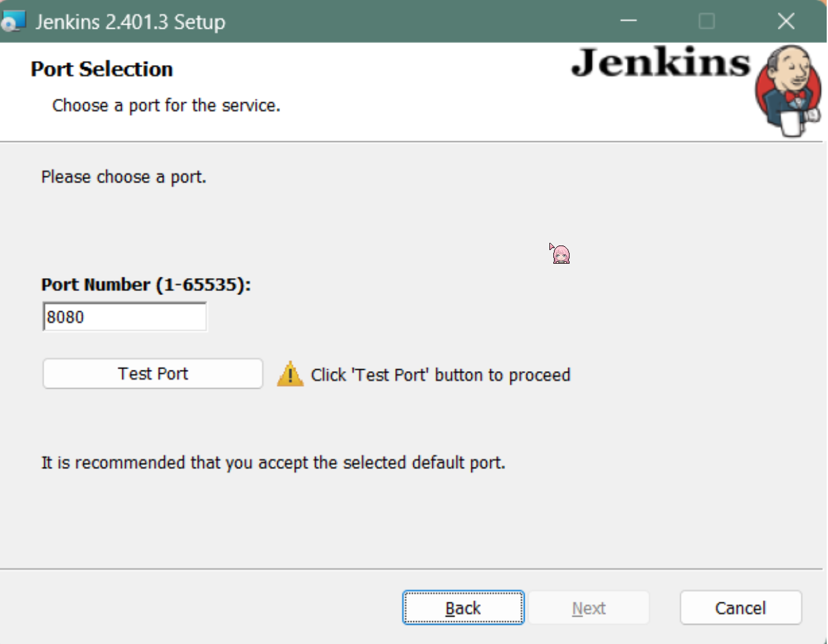
Task: Click the 'Port Selection' heading
Action: tap(102, 69)
